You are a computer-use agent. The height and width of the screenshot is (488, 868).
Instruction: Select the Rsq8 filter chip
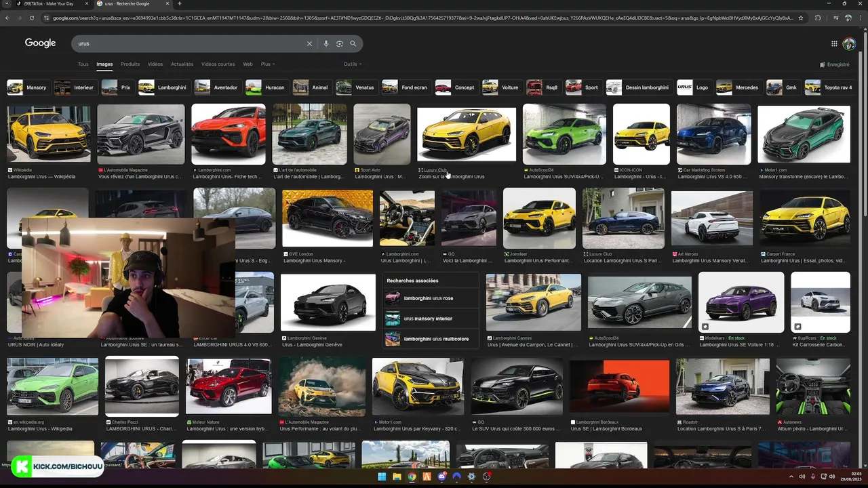544,87
